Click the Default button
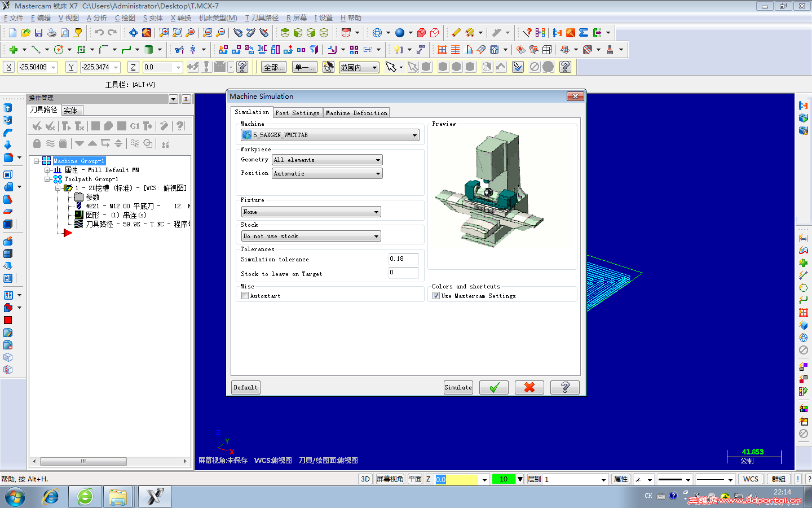The width and height of the screenshot is (812, 508). click(246, 387)
